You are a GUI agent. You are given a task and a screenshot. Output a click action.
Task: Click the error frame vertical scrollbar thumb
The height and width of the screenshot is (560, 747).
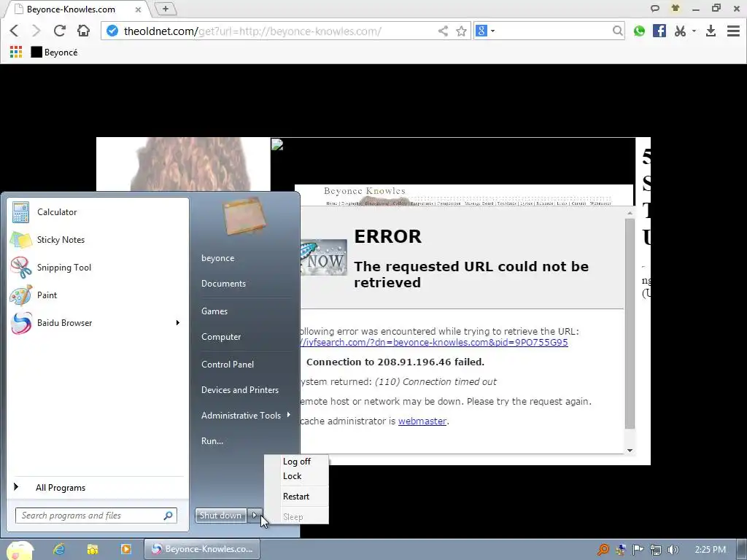[x=630, y=324]
